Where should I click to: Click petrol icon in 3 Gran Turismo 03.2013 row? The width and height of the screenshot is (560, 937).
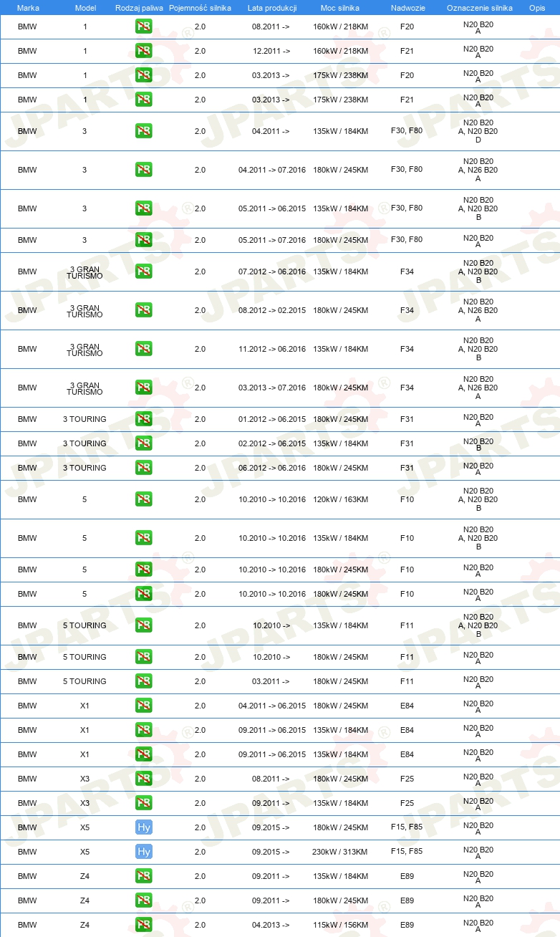click(x=144, y=388)
